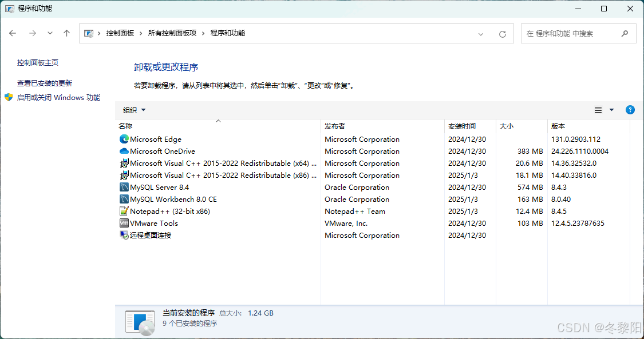Click the Visual C++ (x64) installer icon

pos(124,163)
